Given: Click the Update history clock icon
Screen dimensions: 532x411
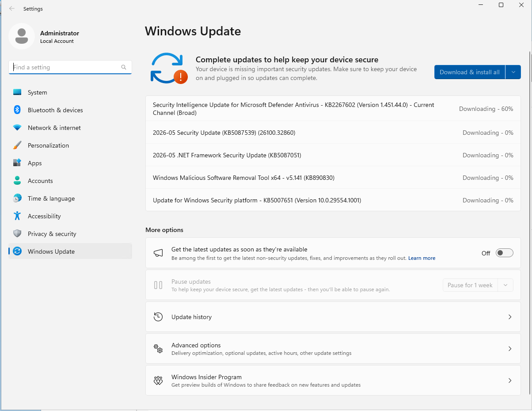Looking at the screenshot, I should [x=158, y=317].
